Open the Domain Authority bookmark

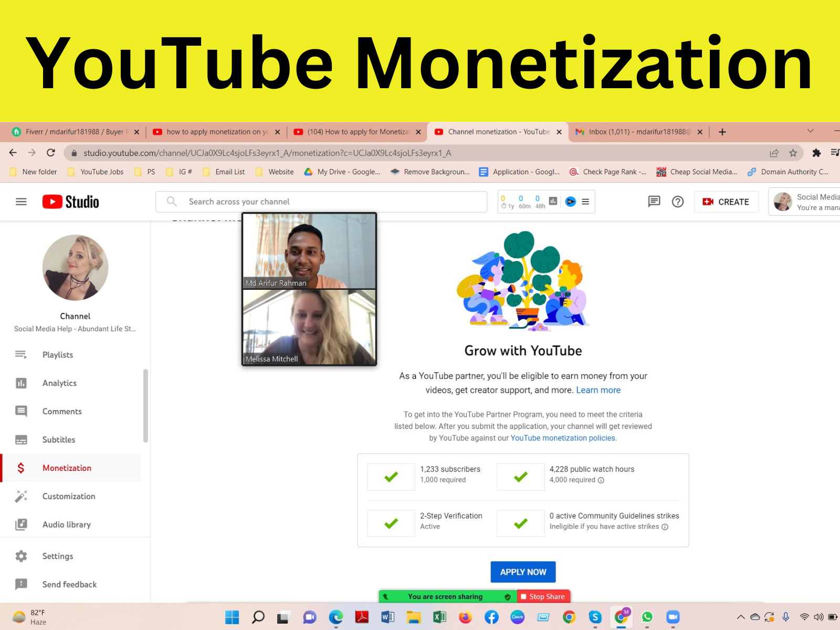coord(788,172)
